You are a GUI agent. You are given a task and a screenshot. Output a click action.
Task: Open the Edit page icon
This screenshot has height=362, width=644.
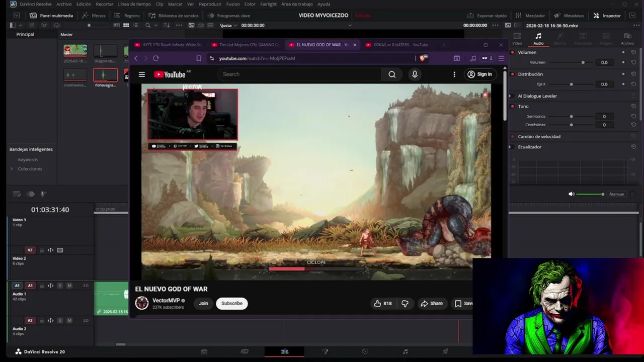coord(284,351)
